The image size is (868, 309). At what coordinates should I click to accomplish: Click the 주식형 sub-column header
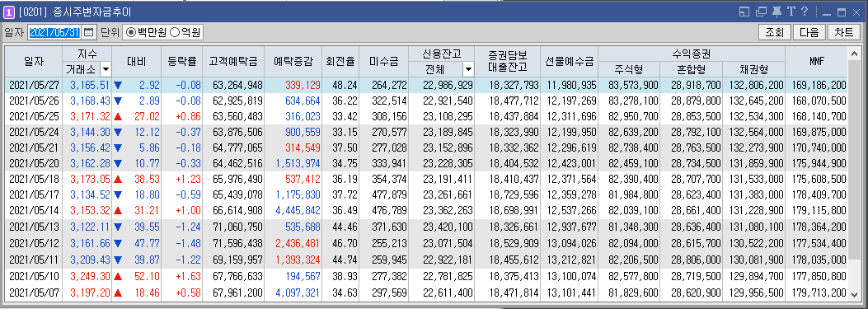click(629, 69)
